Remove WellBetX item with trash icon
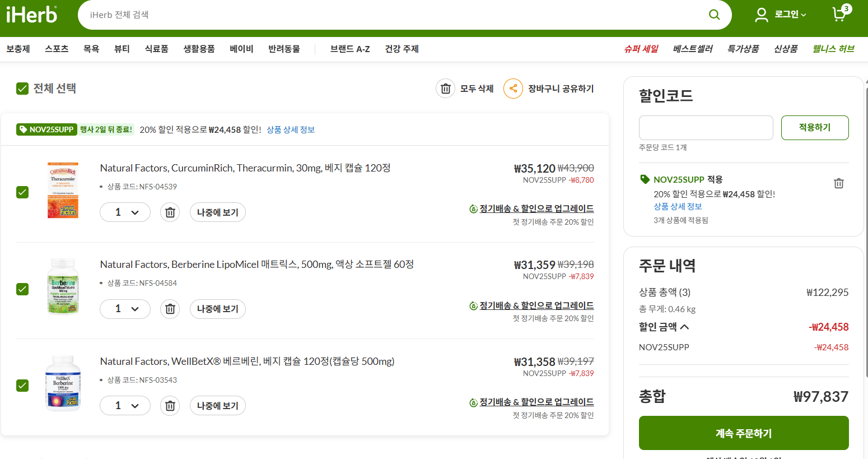Image resolution: width=868 pixels, height=459 pixels. pyautogui.click(x=170, y=406)
